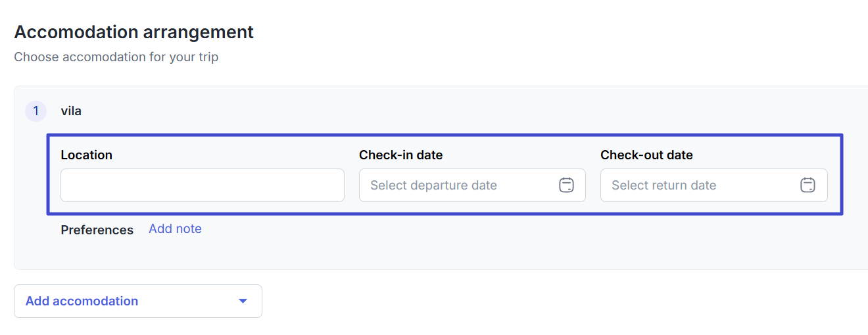
Task: Click the Check-in date picker field
Action: 472,185
